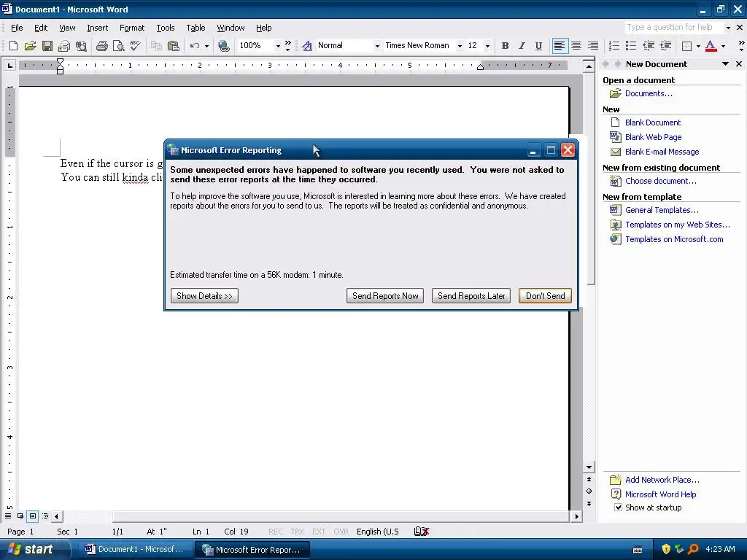The height and width of the screenshot is (560, 747).
Task: Open Templates on Microsoft.com link
Action: tap(674, 239)
